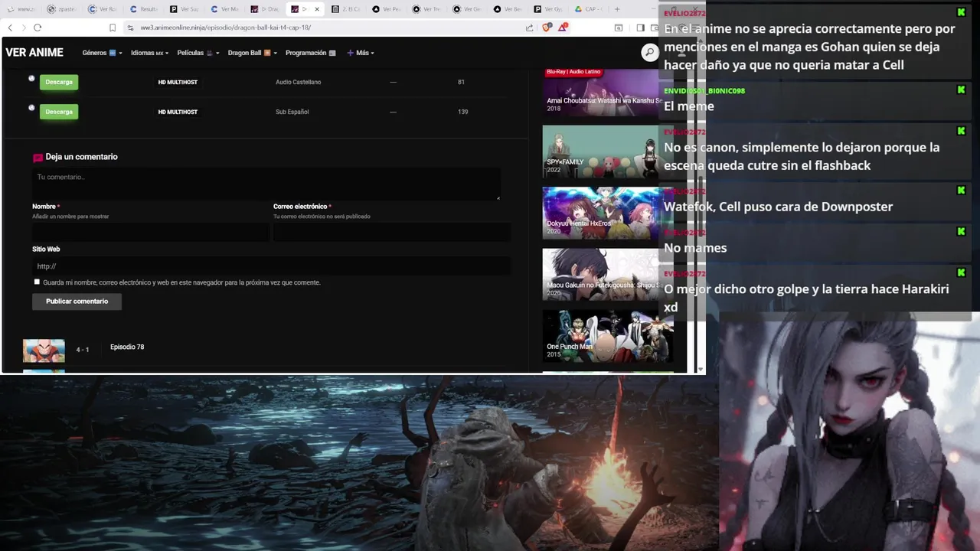Switch to the '2. El Ca' browser tab
This screenshot has width=980, height=551.
346,9
